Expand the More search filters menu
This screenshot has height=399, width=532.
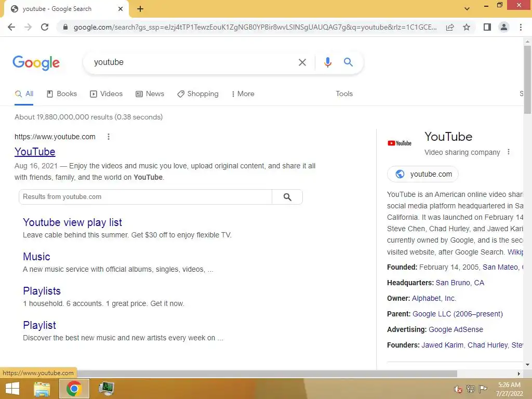pyautogui.click(x=243, y=94)
